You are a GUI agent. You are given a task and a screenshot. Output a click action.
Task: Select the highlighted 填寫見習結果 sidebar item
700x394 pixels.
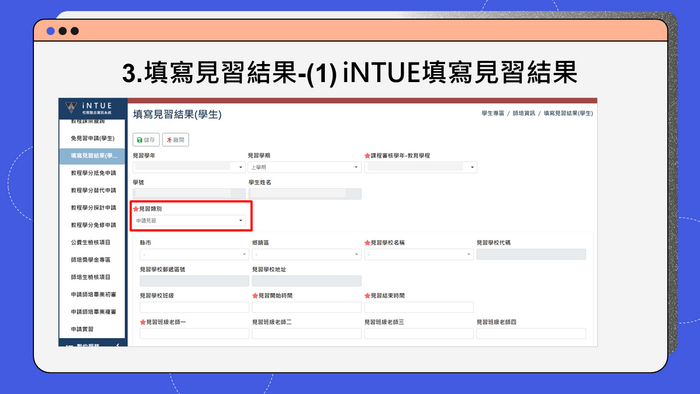(x=92, y=156)
